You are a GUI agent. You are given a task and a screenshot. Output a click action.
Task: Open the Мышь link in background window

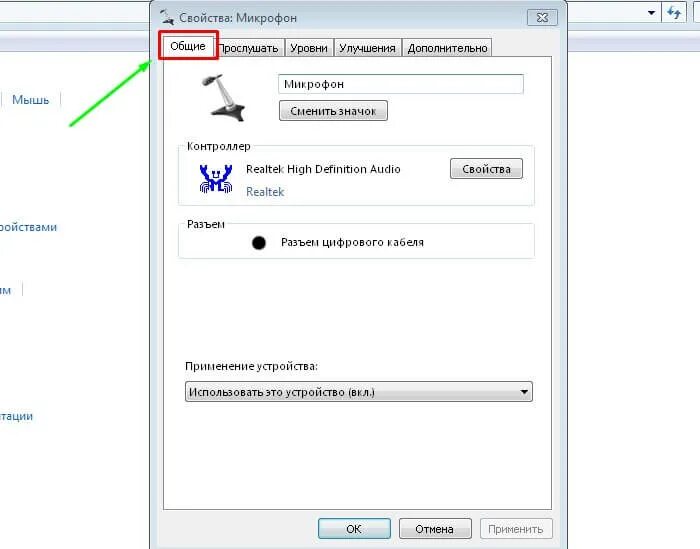click(30, 100)
